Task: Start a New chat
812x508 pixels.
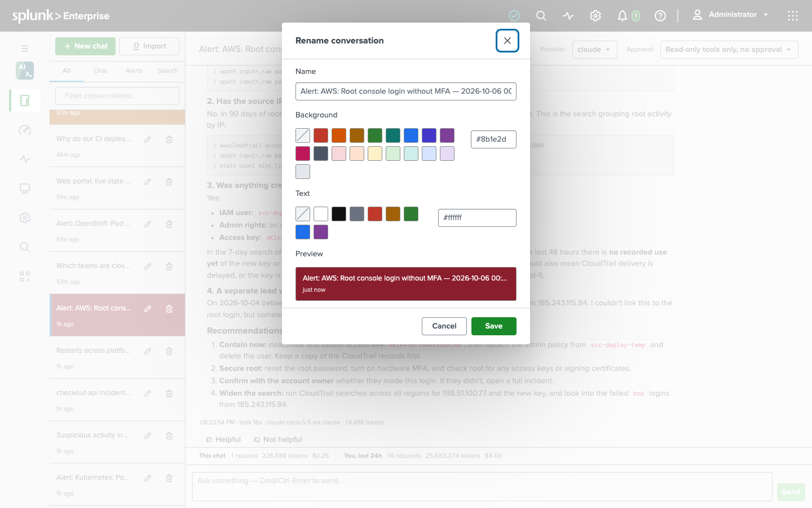Action: 86,46
